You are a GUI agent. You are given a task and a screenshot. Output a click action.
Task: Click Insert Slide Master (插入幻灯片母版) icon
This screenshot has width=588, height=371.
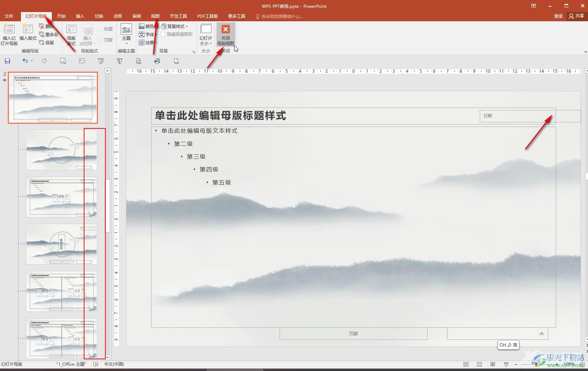9,34
